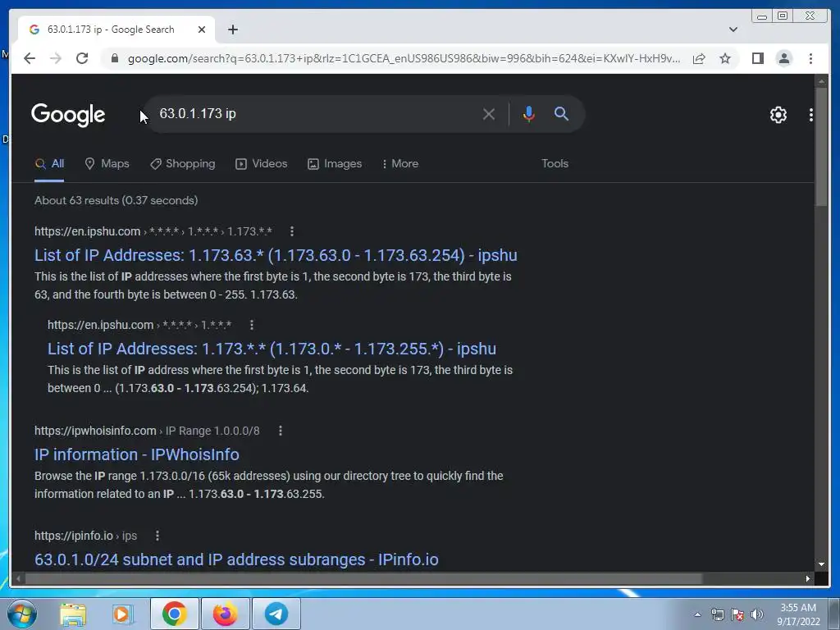Viewport: 840px width, 630px height.
Task: View site info via the padlock icon
Action: pyautogui.click(x=114, y=58)
